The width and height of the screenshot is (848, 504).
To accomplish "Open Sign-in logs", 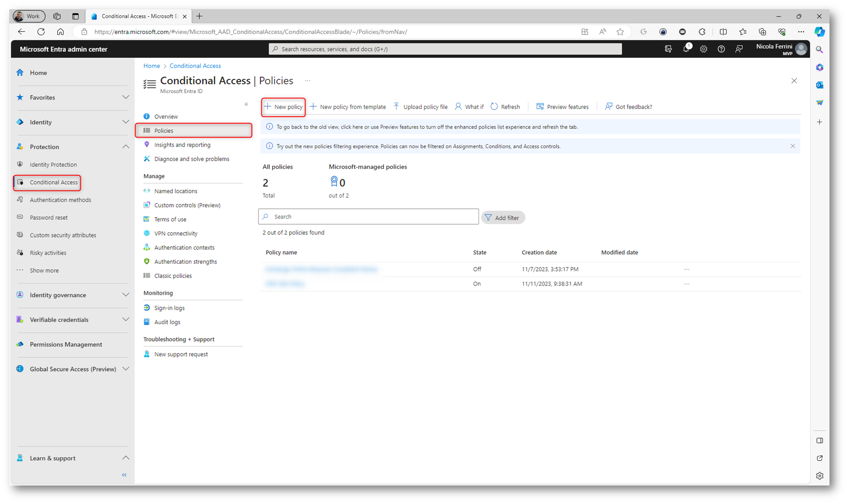I will point(169,308).
